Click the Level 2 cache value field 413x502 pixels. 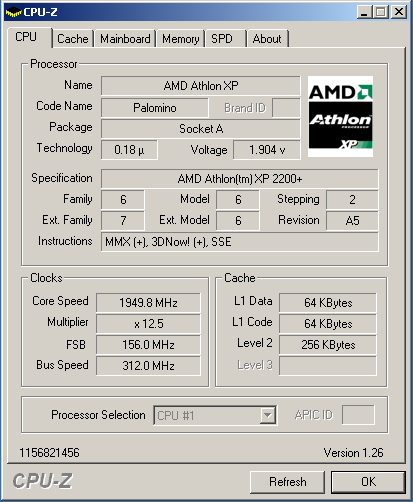point(328,345)
